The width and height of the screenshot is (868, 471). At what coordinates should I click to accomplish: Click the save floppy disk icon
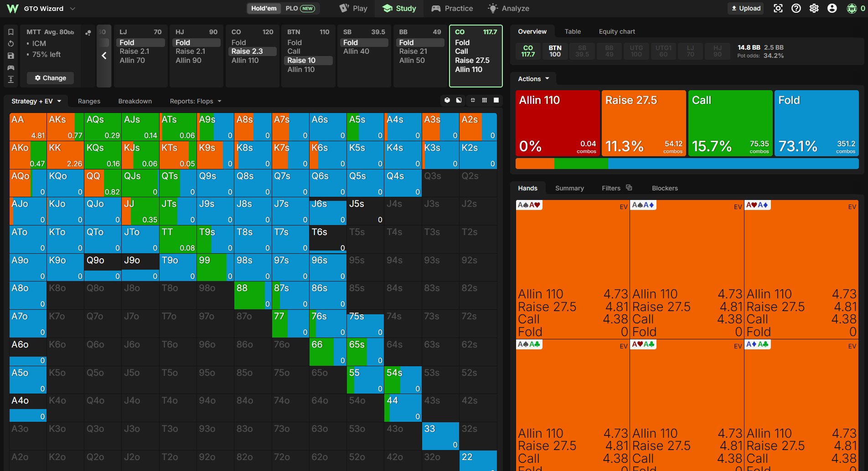tap(11, 56)
